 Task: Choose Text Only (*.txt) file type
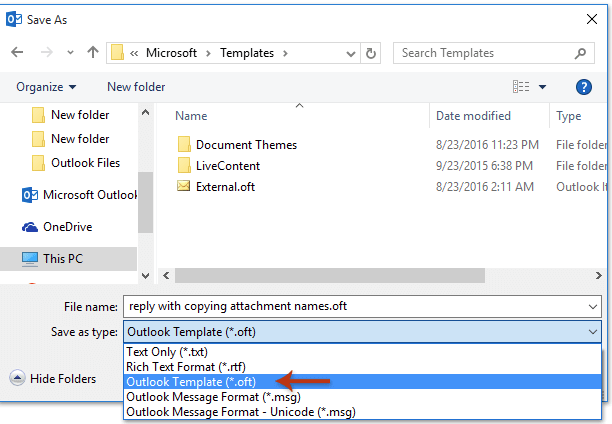362,352
